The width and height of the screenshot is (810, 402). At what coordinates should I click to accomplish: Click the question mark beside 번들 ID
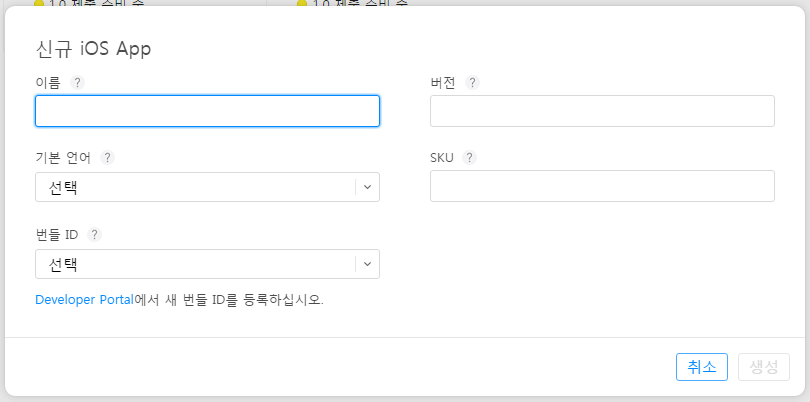point(94,235)
